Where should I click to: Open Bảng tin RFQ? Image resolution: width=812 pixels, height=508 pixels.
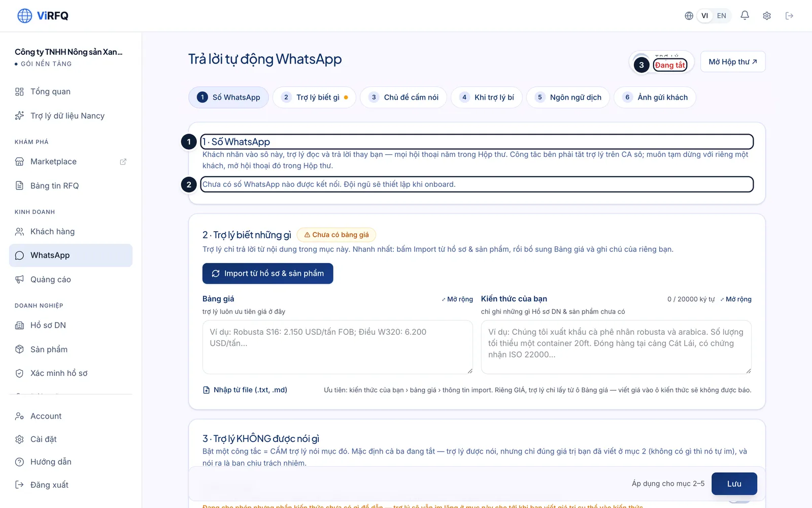[x=71, y=186]
